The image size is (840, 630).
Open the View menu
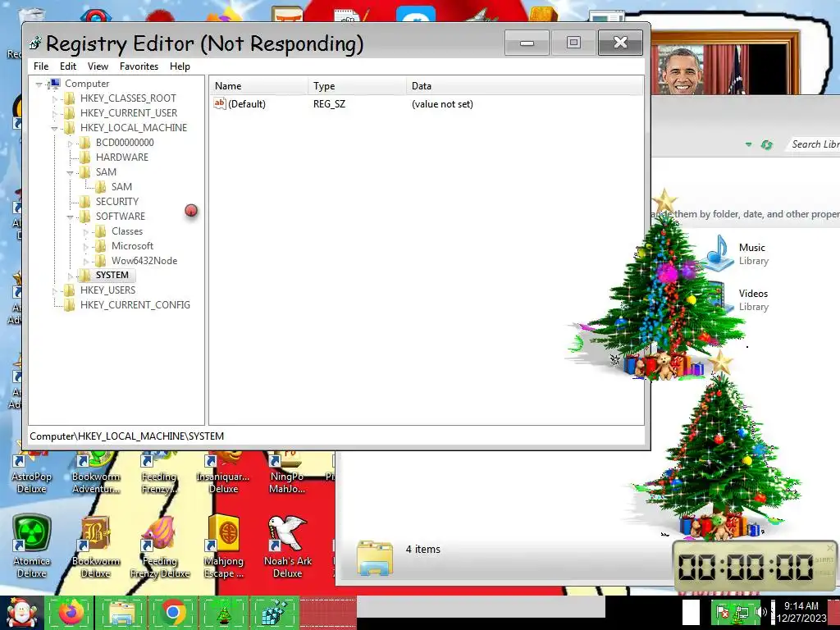point(98,66)
